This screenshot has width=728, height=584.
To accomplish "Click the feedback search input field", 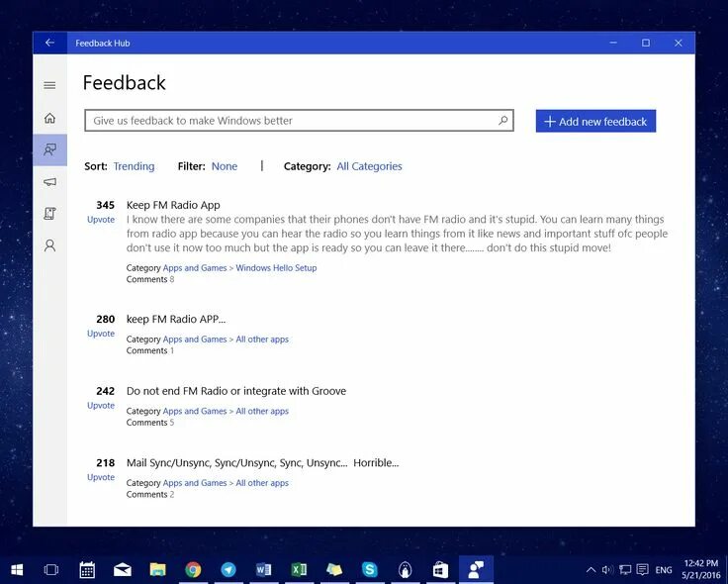I will 299,121.
